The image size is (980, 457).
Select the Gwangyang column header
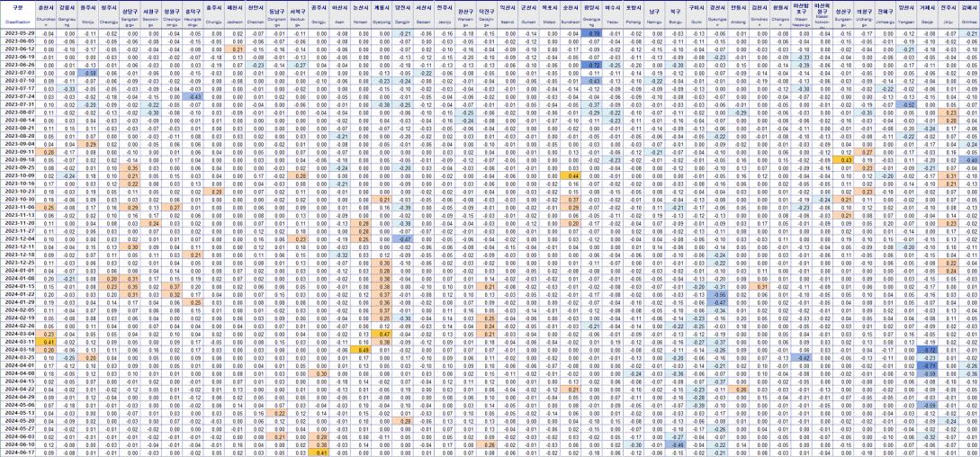(592, 15)
